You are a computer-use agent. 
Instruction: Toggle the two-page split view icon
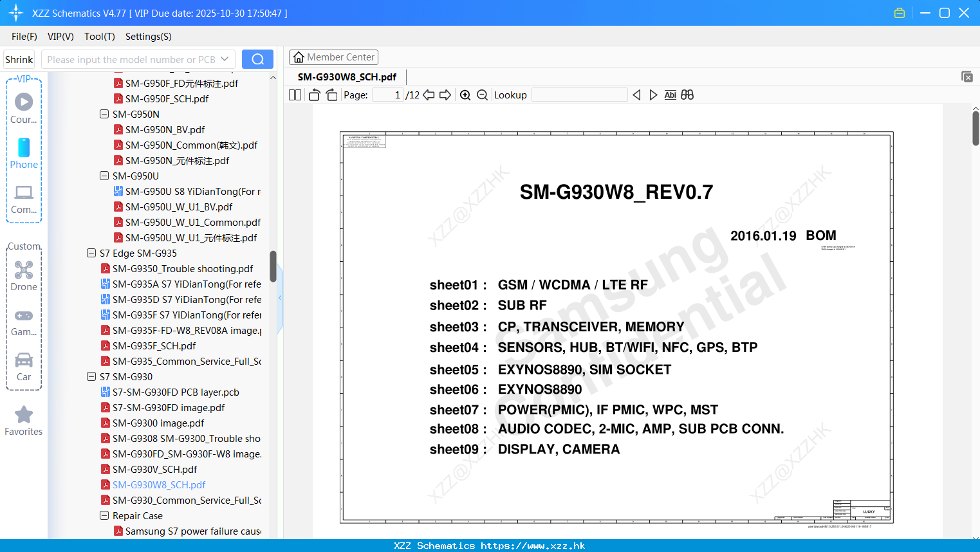[295, 95]
